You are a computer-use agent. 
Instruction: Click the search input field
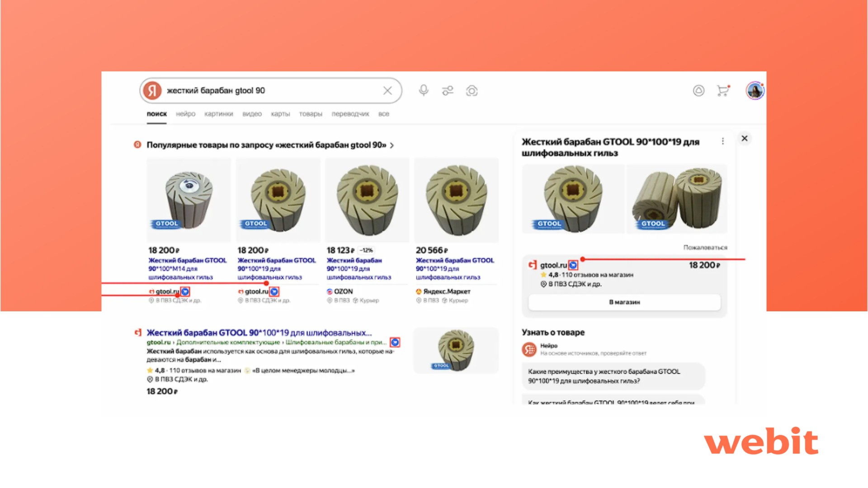271,91
